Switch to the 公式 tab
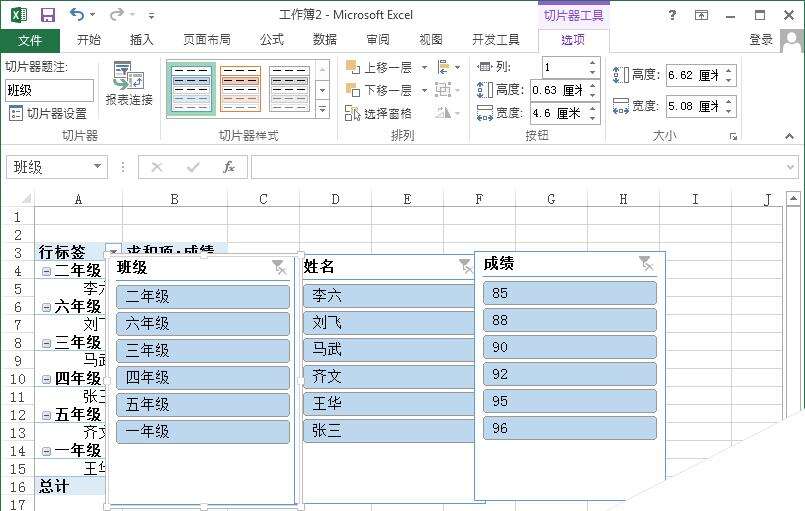Image resolution: width=805 pixels, height=511 pixels. (x=272, y=40)
